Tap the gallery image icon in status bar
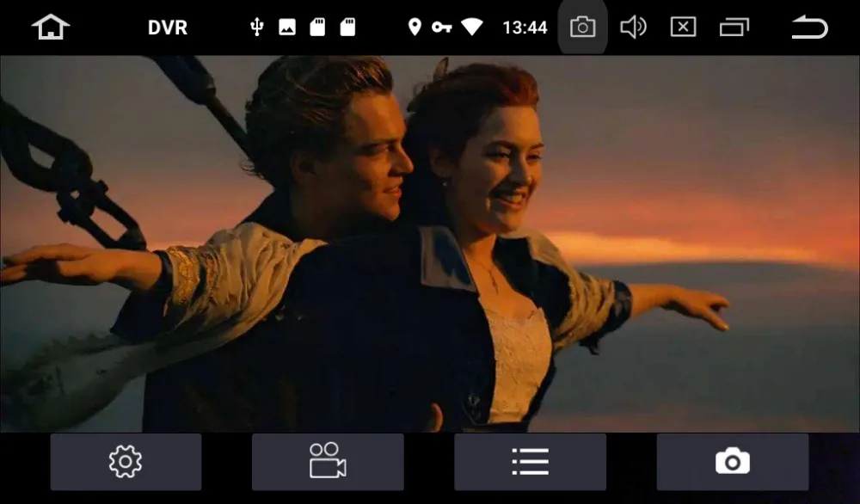 coord(286,27)
